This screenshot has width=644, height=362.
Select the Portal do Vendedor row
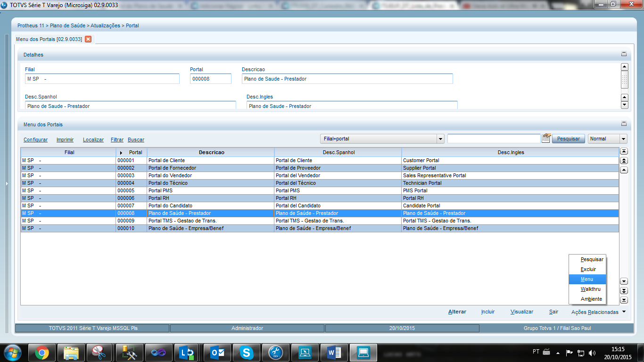point(320,175)
